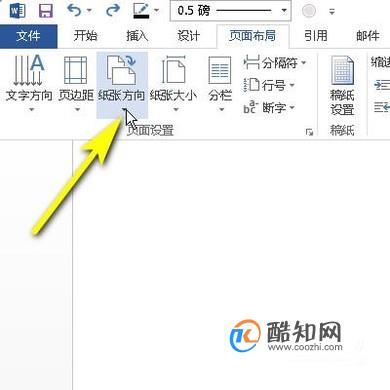Open 页面设置 dialog launcher arrow

309,132
